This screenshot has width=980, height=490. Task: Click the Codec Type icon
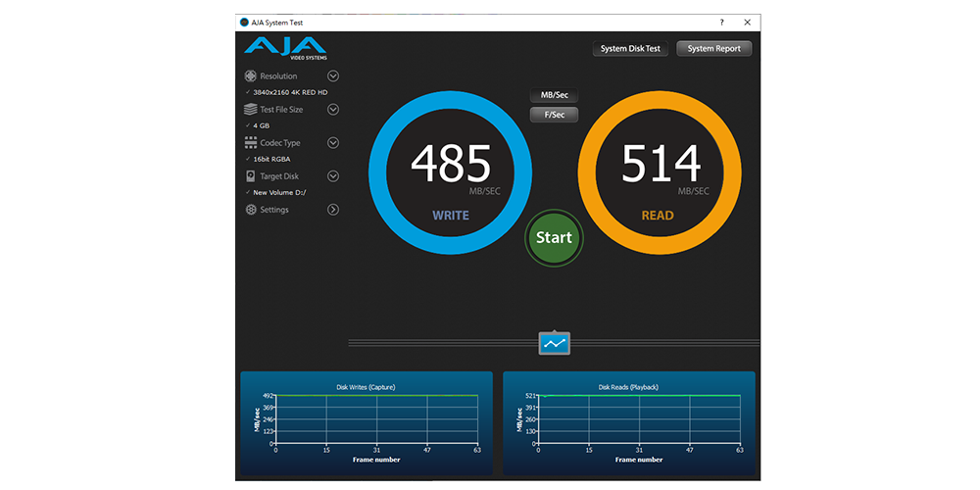(x=251, y=143)
